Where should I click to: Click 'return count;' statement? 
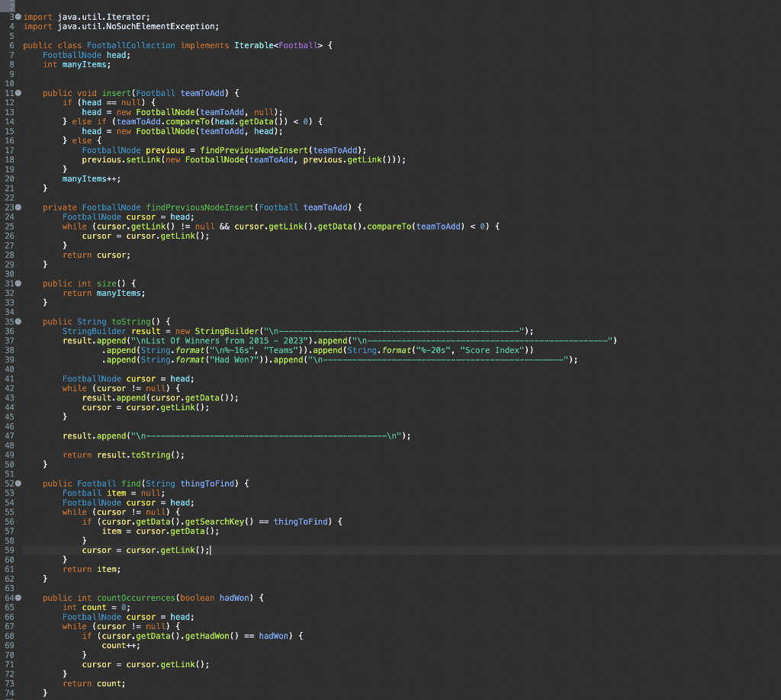(x=94, y=683)
